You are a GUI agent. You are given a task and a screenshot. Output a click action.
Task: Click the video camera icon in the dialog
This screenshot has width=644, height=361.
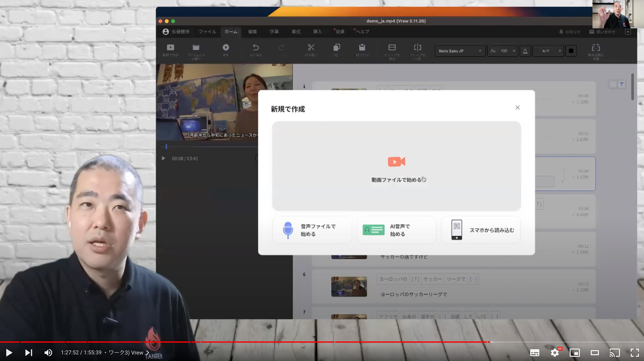[x=396, y=162]
